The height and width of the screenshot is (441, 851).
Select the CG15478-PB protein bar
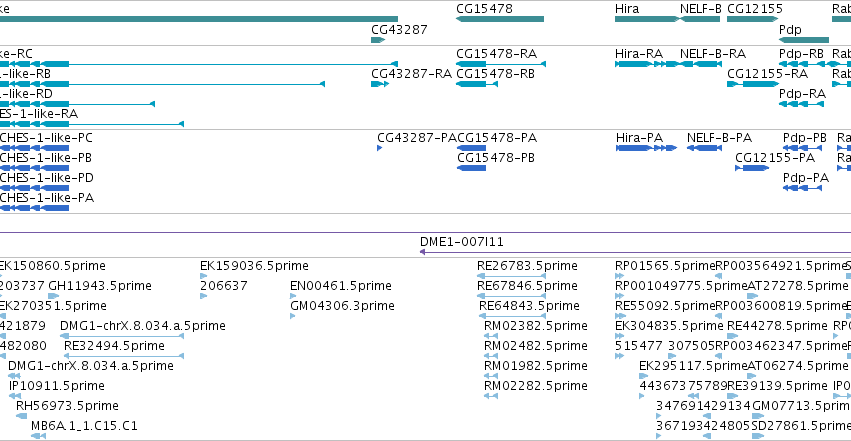click(x=471, y=168)
